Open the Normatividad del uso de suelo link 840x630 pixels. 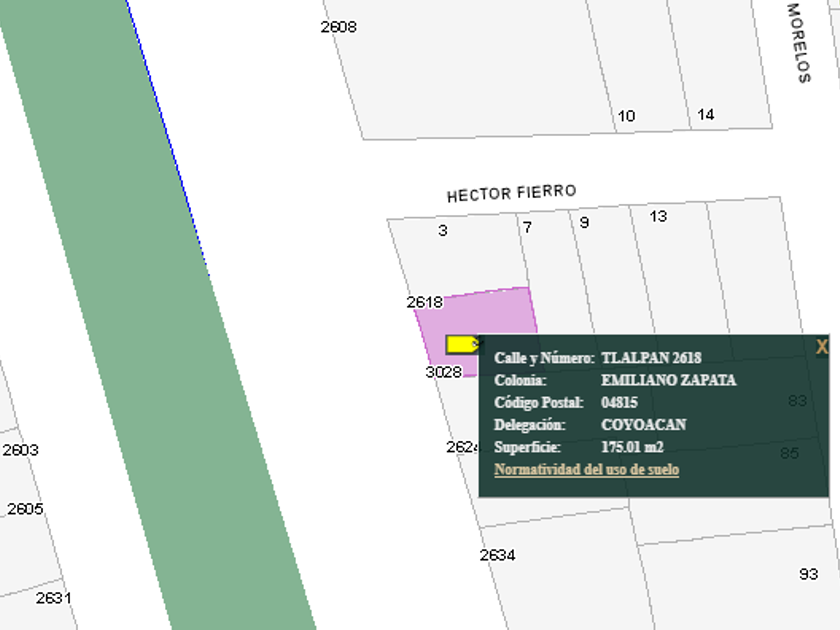(587, 470)
